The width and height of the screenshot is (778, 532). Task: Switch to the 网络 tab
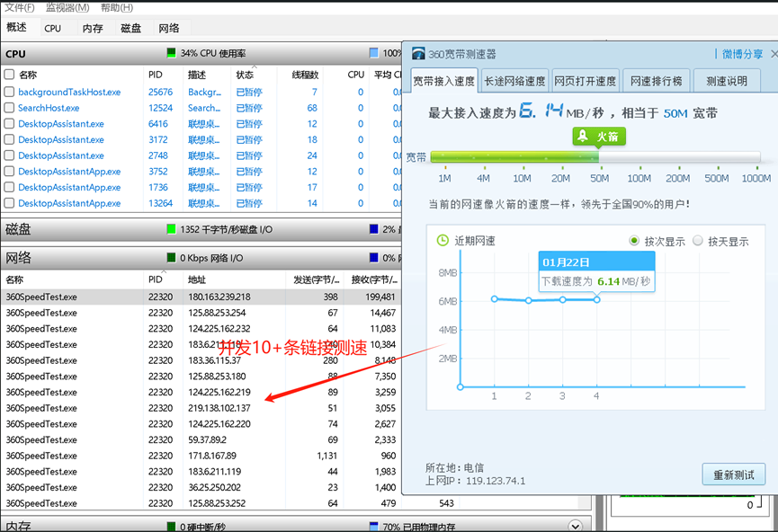[169, 28]
